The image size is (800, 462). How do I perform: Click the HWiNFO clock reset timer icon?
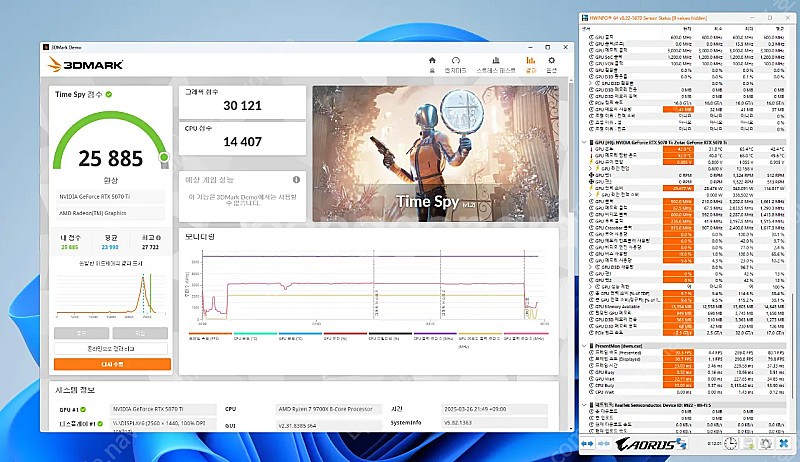click(x=730, y=443)
